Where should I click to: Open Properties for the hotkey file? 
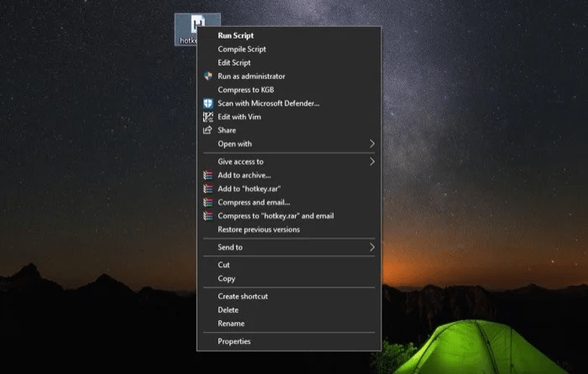[x=234, y=341]
